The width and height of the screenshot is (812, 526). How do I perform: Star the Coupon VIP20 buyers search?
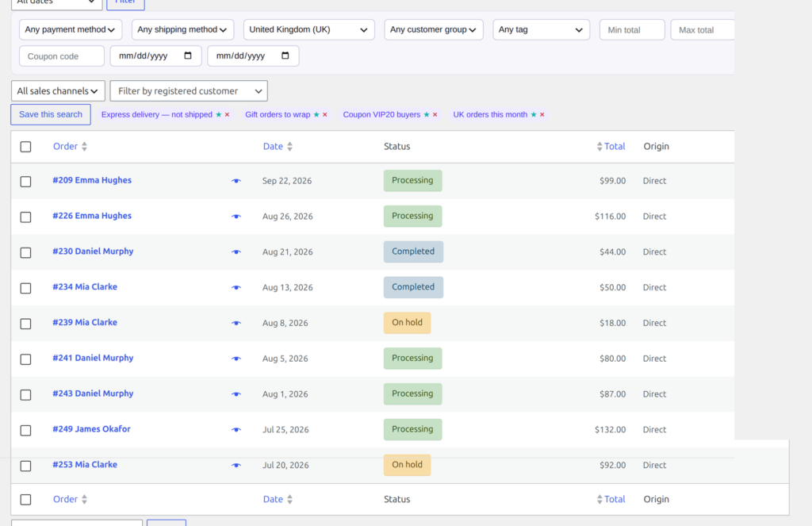[427, 114]
